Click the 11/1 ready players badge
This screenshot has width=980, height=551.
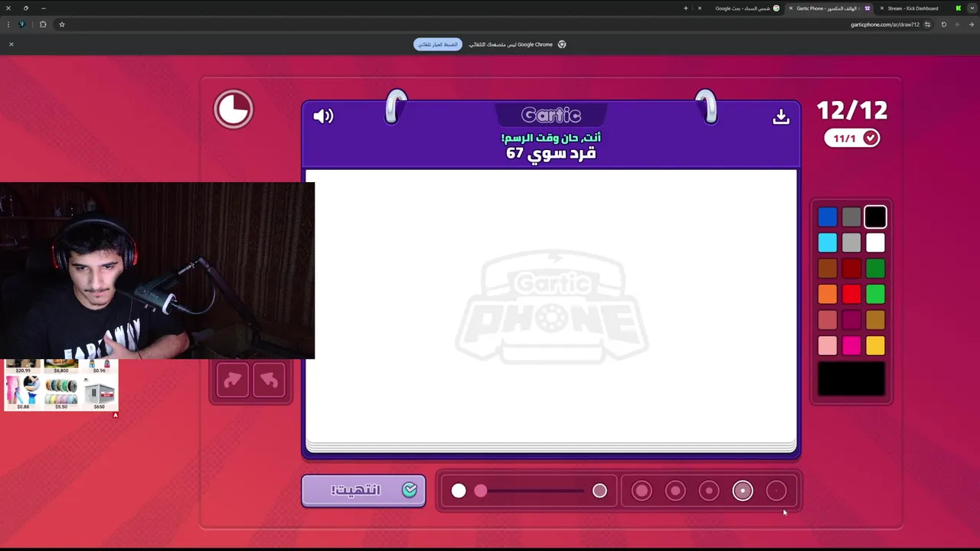click(x=852, y=138)
